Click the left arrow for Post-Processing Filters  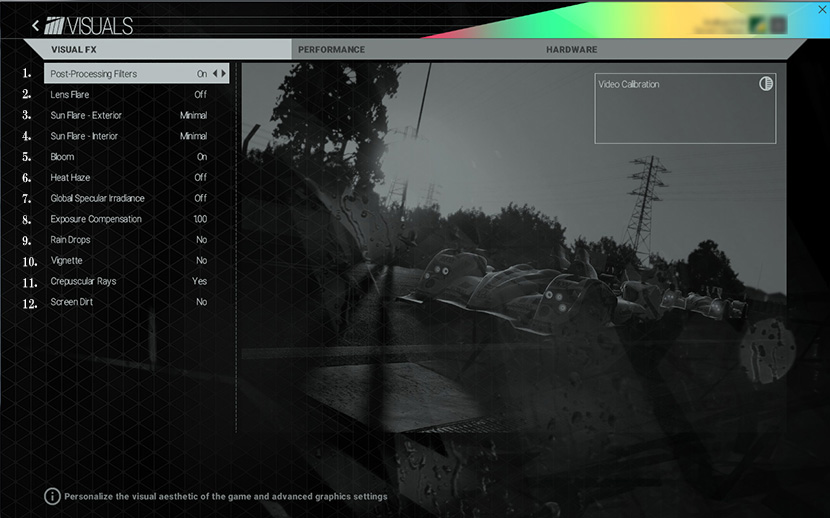215,74
